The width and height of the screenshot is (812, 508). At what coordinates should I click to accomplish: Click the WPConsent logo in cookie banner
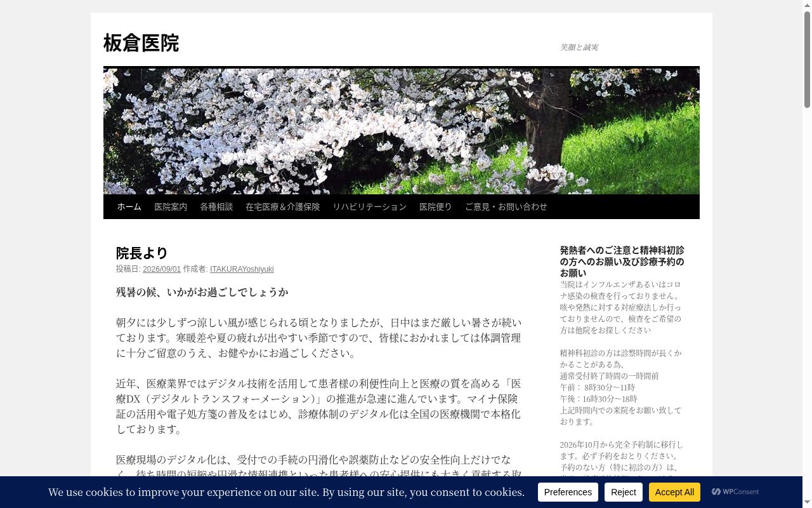pyautogui.click(x=735, y=492)
